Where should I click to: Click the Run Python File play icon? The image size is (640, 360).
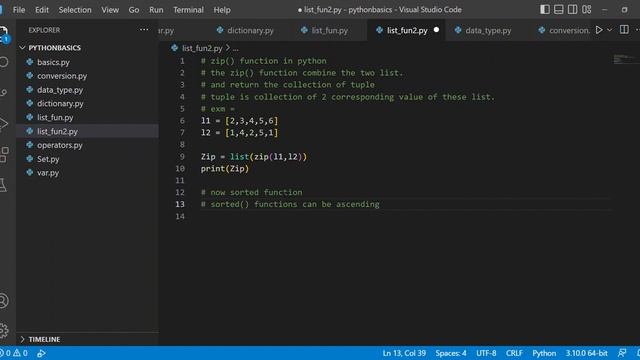pos(599,30)
